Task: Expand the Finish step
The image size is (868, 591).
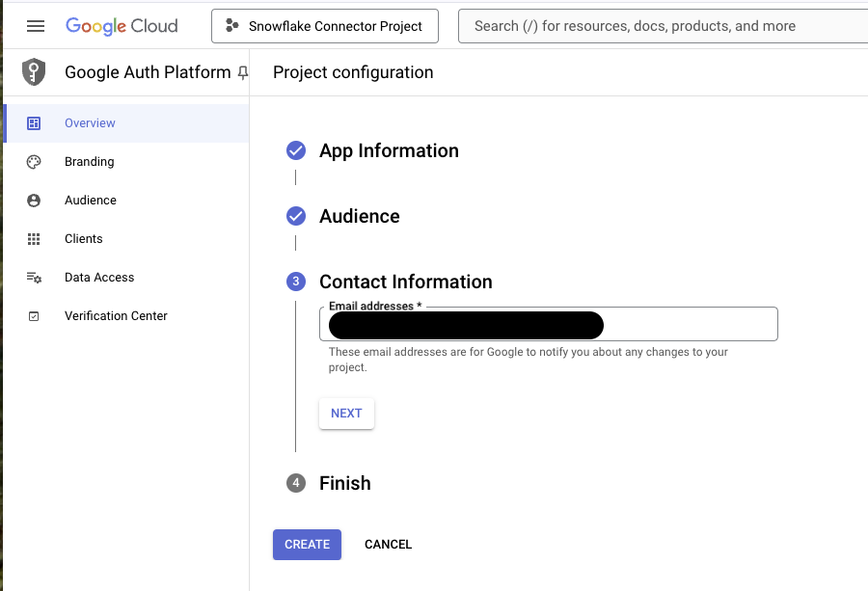Action: point(344,483)
